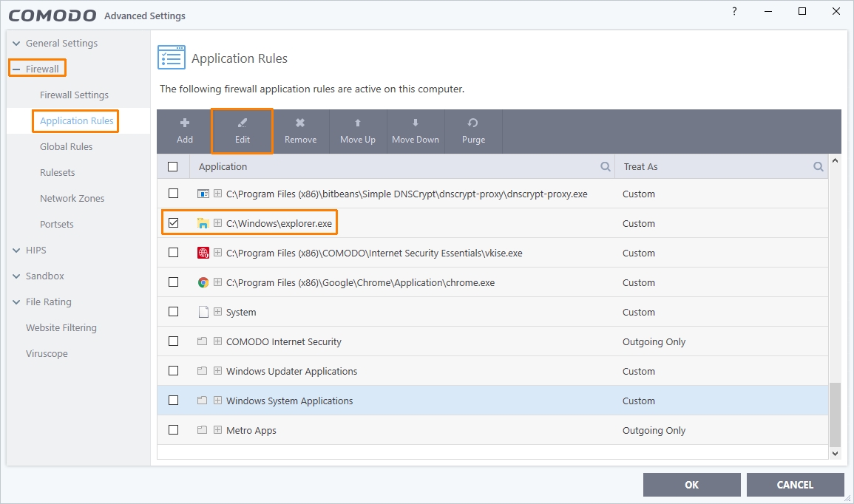Click the search icon in Application column
This screenshot has height=504, width=854.
606,167
